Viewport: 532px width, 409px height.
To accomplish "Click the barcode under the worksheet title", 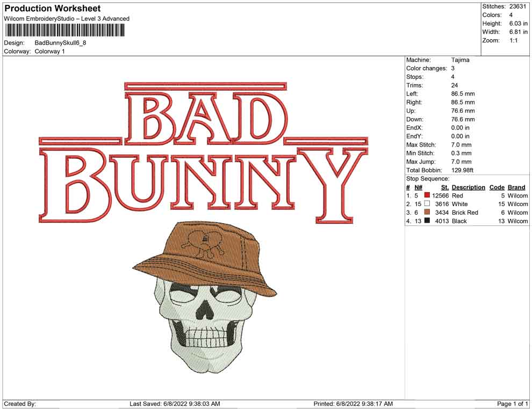I will (64, 31).
